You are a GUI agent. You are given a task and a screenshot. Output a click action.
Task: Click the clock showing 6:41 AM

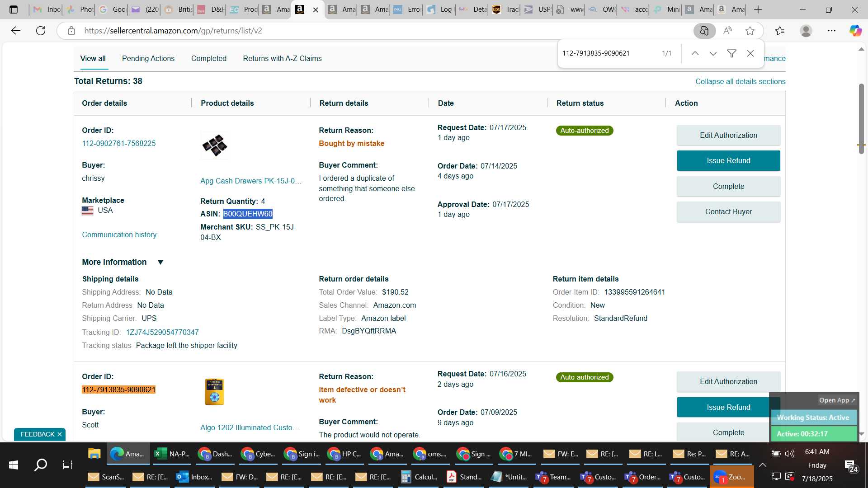pos(817,452)
